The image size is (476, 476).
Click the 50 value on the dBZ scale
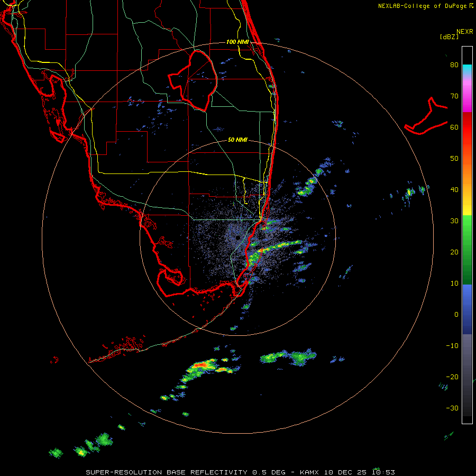[454, 159]
